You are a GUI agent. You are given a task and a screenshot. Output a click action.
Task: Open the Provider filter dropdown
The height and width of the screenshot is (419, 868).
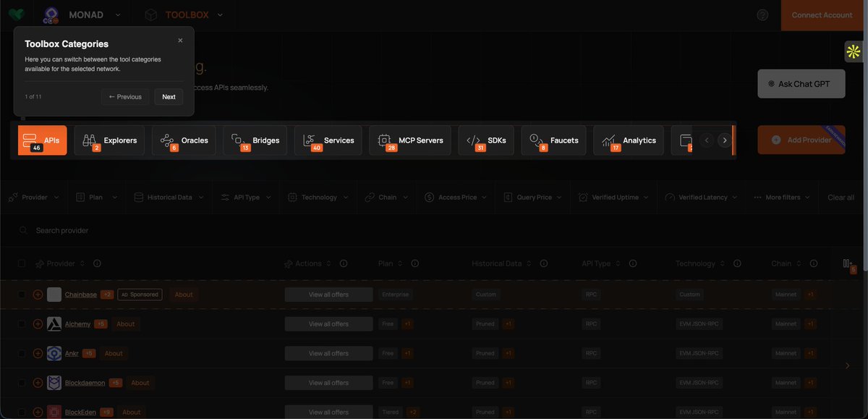point(35,197)
